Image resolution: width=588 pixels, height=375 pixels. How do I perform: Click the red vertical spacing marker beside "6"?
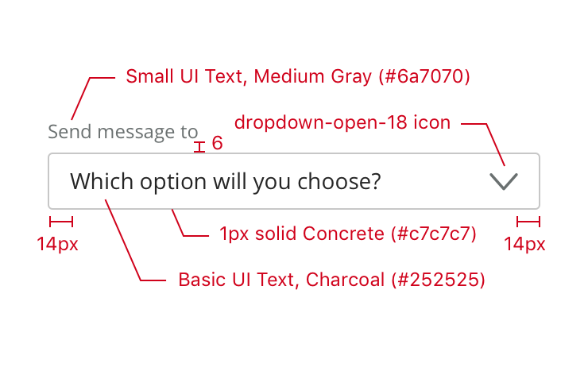pyautogui.click(x=199, y=146)
